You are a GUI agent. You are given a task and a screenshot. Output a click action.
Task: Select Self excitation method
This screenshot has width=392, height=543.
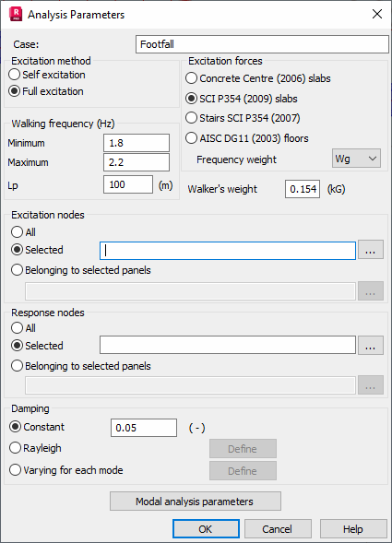pos(47,75)
